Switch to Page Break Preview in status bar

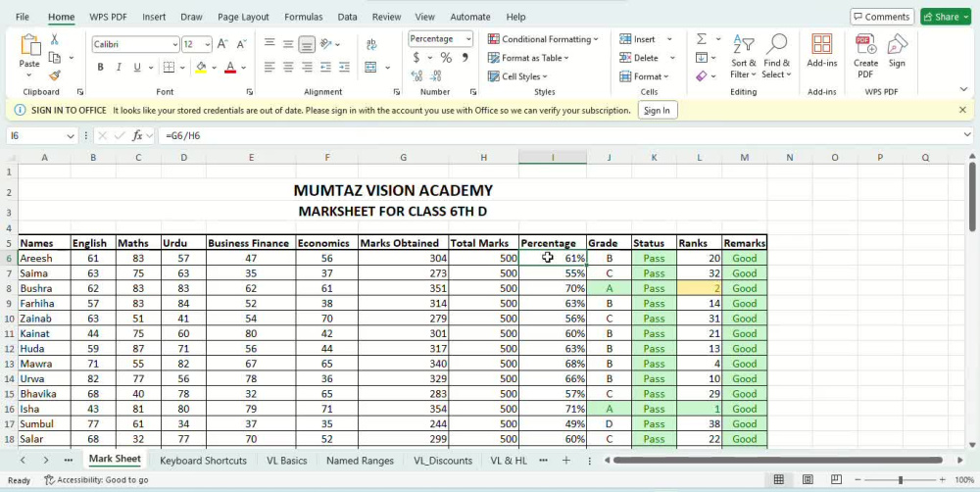[x=836, y=479]
